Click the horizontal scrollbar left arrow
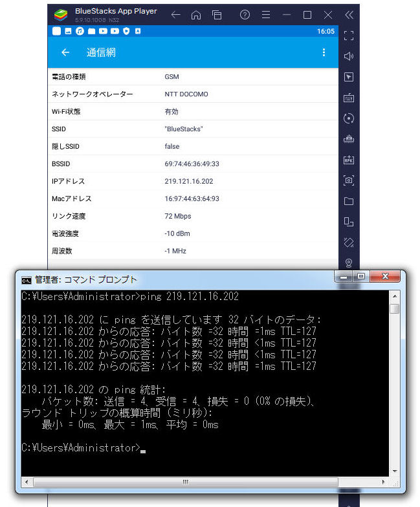The image size is (420, 507). [x=27, y=482]
